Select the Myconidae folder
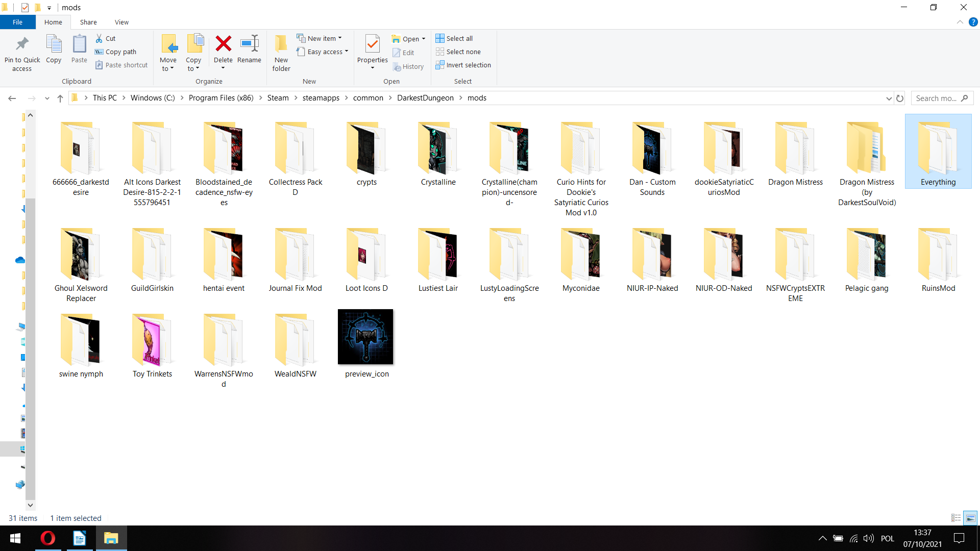The image size is (980, 551). tap(581, 260)
